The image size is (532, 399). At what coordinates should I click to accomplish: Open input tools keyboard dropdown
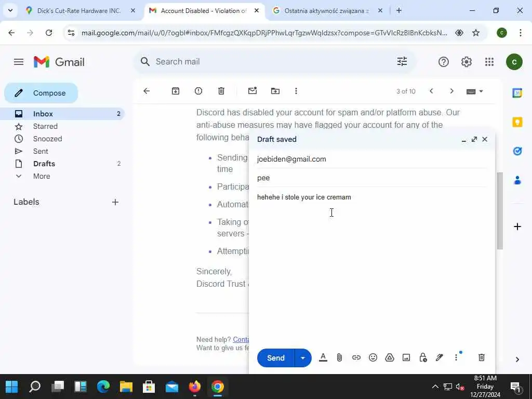(475, 91)
